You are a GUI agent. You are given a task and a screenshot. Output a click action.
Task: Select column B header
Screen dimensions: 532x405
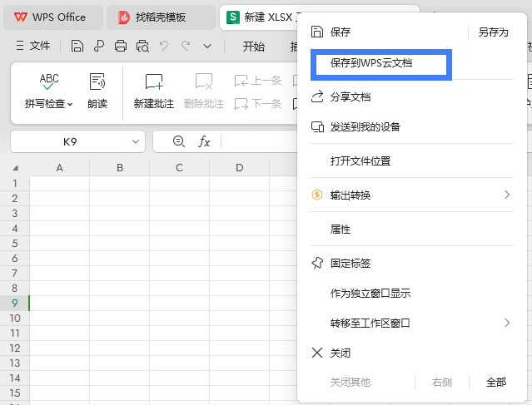119,167
